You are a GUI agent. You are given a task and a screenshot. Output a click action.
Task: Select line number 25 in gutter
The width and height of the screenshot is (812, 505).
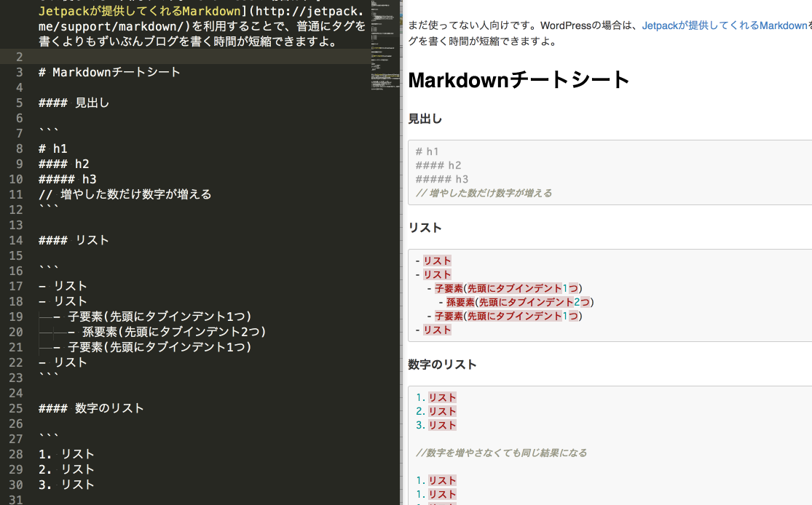(15, 409)
